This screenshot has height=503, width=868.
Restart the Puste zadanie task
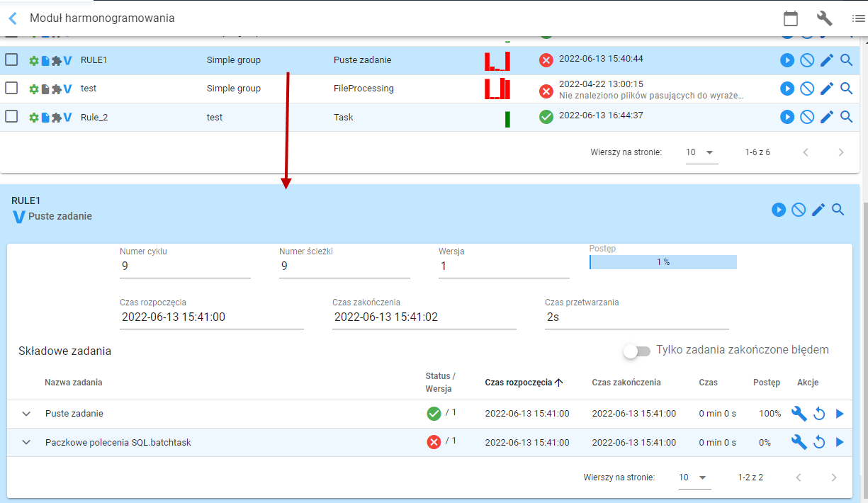coord(819,414)
